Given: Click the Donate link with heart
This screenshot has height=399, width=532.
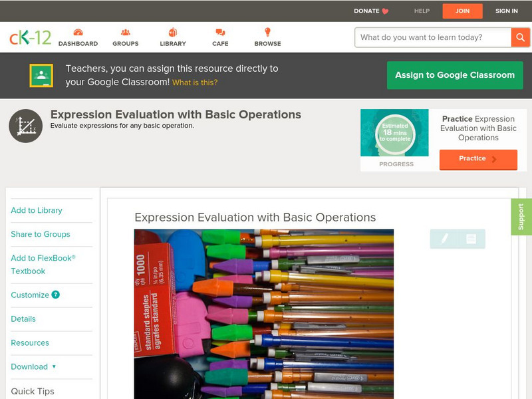Looking at the screenshot, I should [x=371, y=11].
